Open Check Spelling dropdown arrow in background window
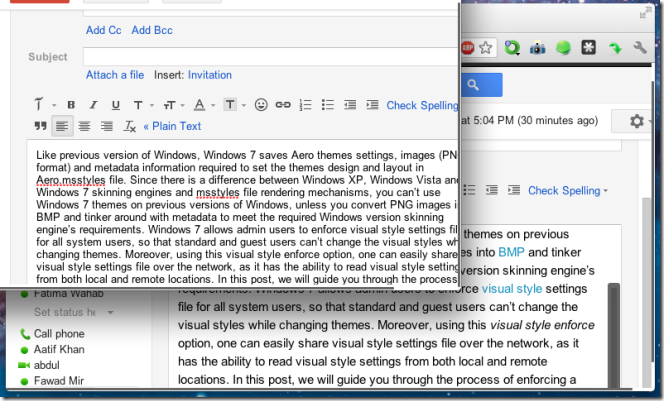 [x=606, y=191]
